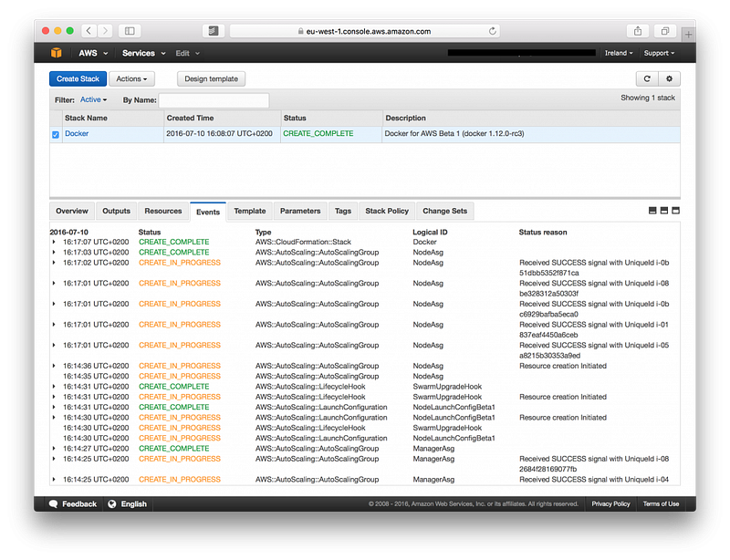Change the Active filter dropdown
Screen dimensions: 730x560
94,99
